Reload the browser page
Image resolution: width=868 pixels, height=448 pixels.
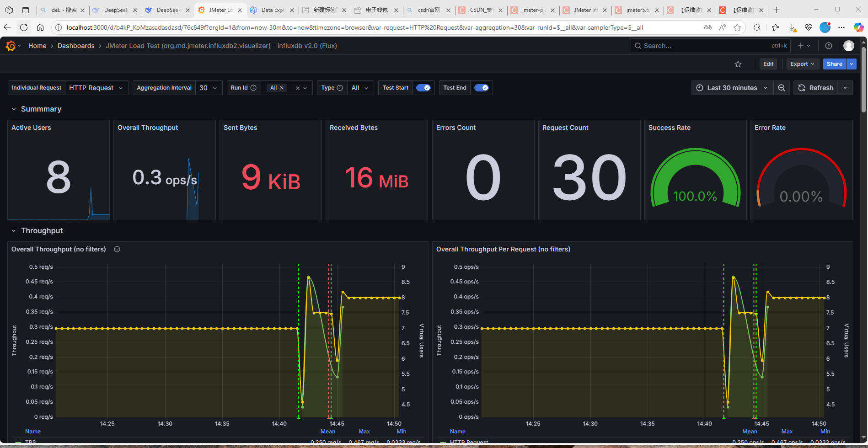[24, 27]
